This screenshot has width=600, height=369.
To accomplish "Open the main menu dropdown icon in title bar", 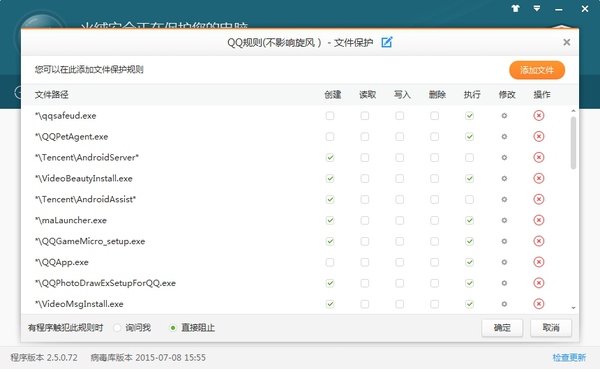I will tap(537, 8).
